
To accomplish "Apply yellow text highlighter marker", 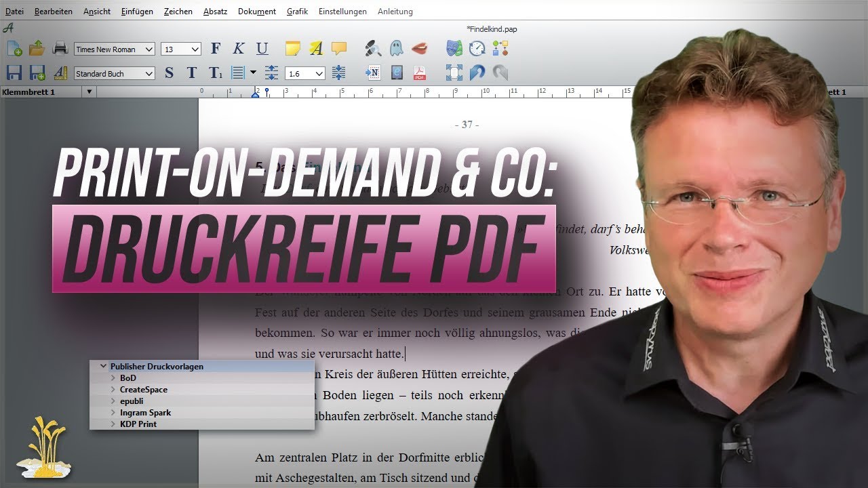I will pyautogui.click(x=316, y=49).
